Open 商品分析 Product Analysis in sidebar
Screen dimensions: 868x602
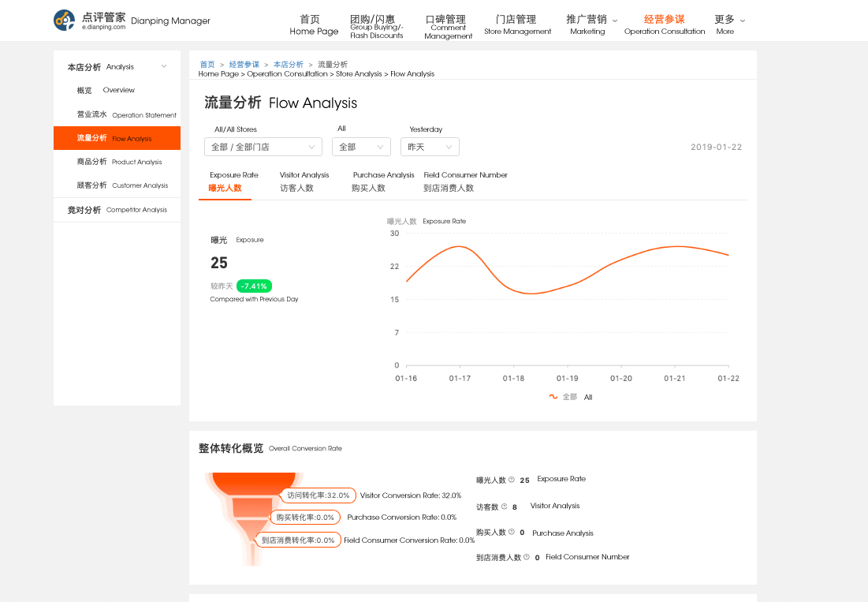pos(118,162)
